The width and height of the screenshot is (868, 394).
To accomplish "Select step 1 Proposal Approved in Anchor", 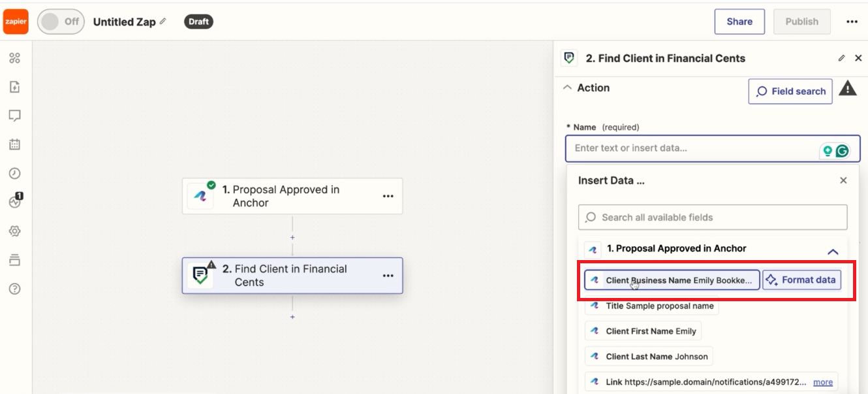I will (x=292, y=196).
